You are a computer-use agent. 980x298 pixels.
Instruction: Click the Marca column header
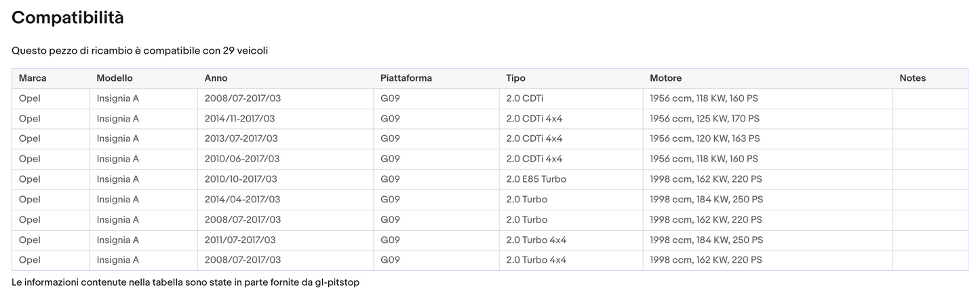33,78
